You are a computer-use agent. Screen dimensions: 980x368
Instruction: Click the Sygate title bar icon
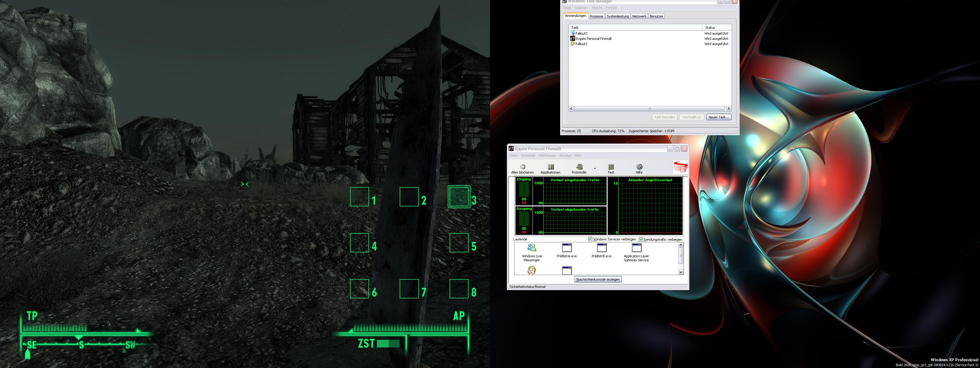click(511, 148)
